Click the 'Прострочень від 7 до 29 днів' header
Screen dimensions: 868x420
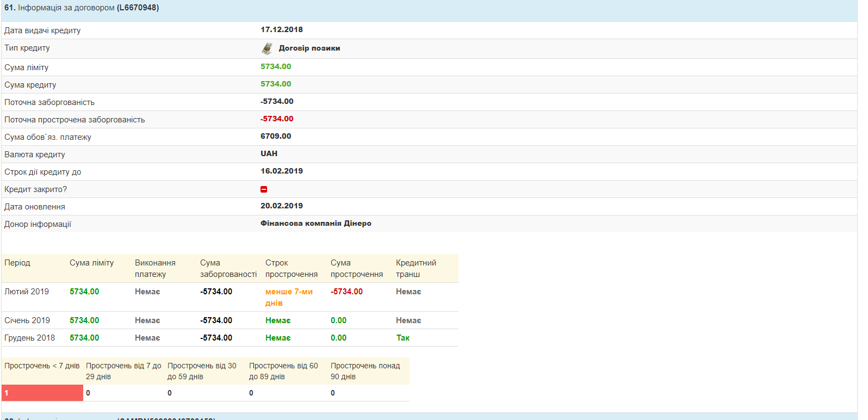pyautogui.click(x=123, y=371)
